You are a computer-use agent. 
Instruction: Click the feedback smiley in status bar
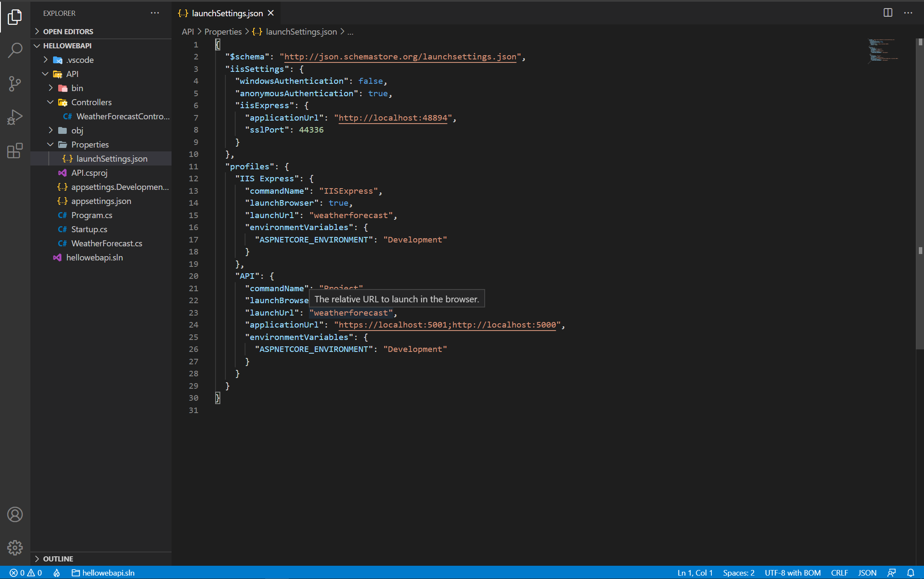892,573
